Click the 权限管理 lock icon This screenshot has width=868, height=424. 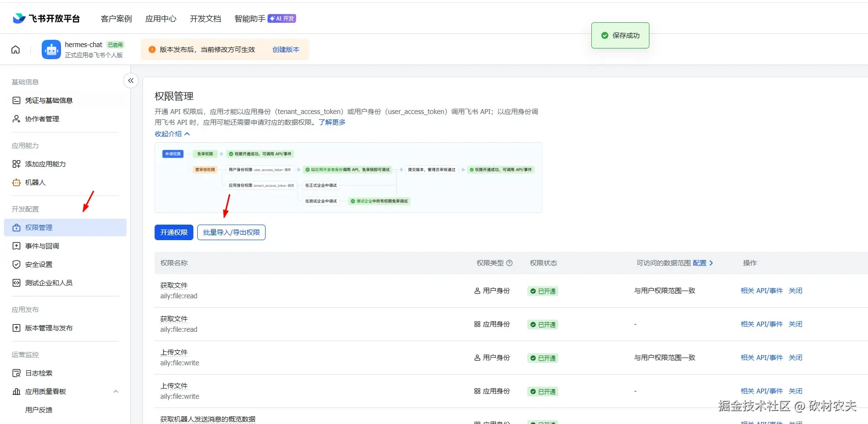click(x=16, y=228)
